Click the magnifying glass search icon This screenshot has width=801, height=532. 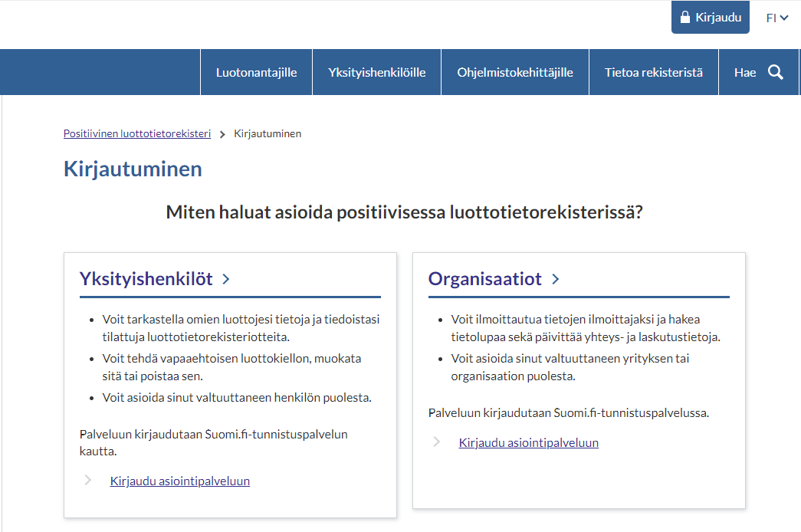pos(775,72)
